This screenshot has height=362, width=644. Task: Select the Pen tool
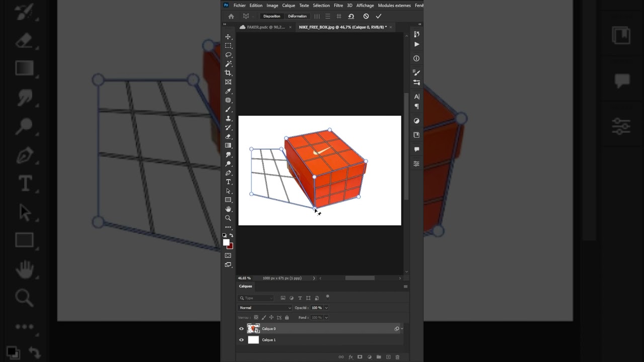(228, 173)
